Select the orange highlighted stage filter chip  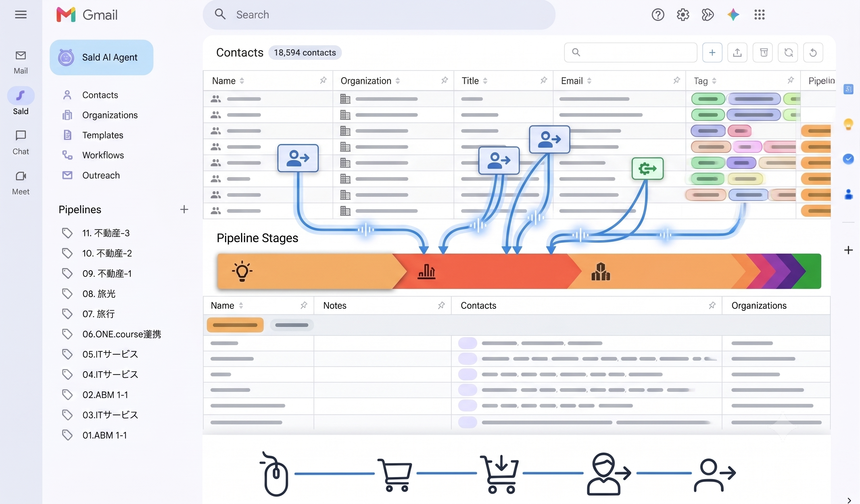(x=235, y=325)
